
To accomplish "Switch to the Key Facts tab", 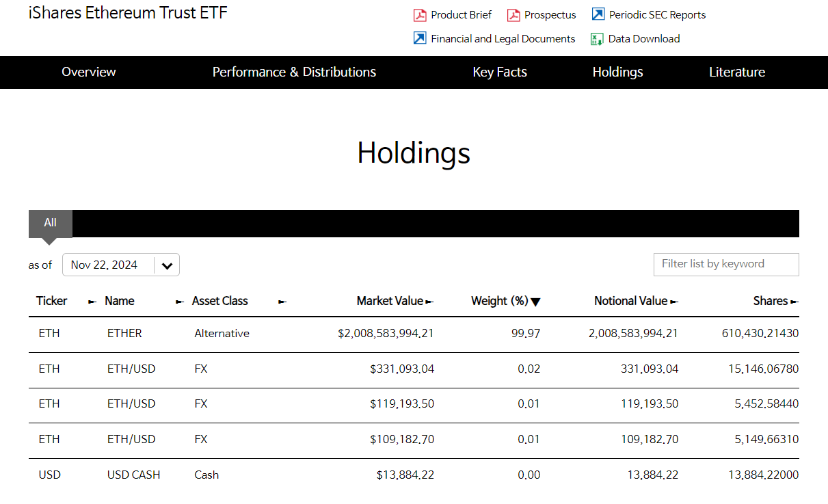I will click(500, 72).
